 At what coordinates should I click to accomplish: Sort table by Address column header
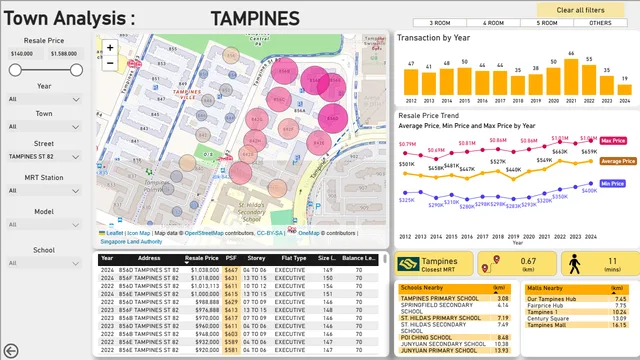[x=149, y=258]
